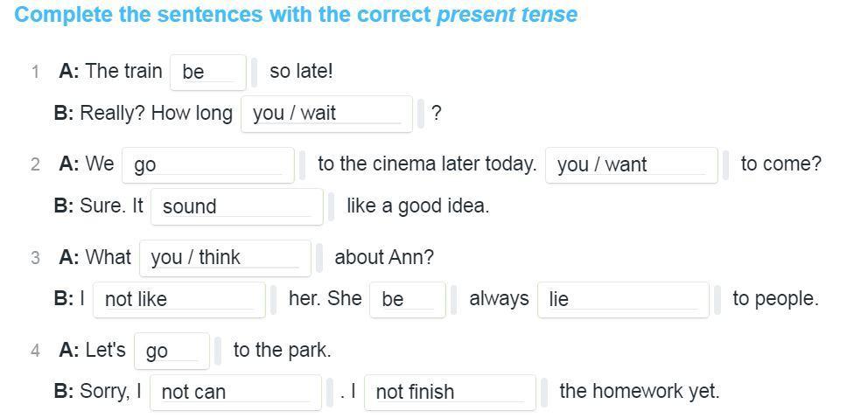Image resolution: width=868 pixels, height=418 pixels.
Task: Click the gray marker beside 'you / wait'
Action: 421,114
